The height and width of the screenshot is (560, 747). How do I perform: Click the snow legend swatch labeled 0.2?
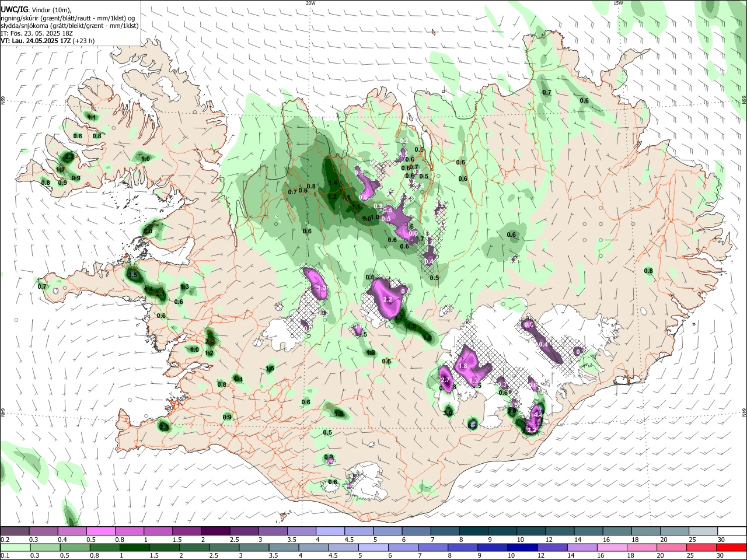point(15,531)
